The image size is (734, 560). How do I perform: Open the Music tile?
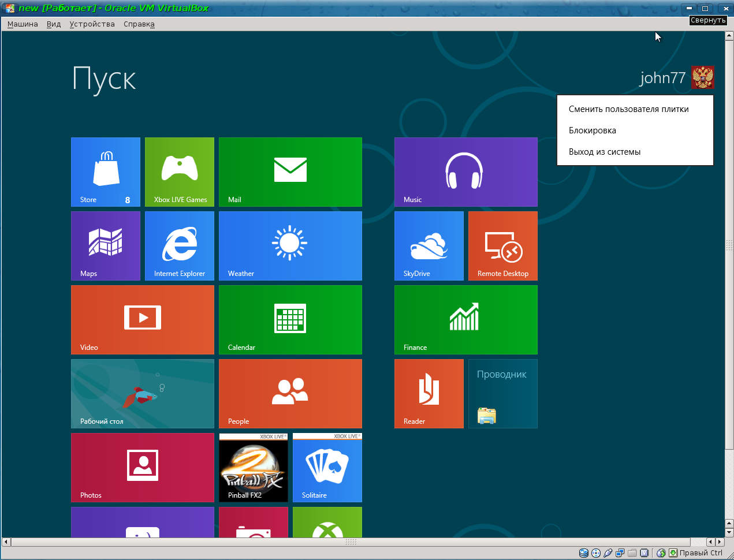click(466, 172)
